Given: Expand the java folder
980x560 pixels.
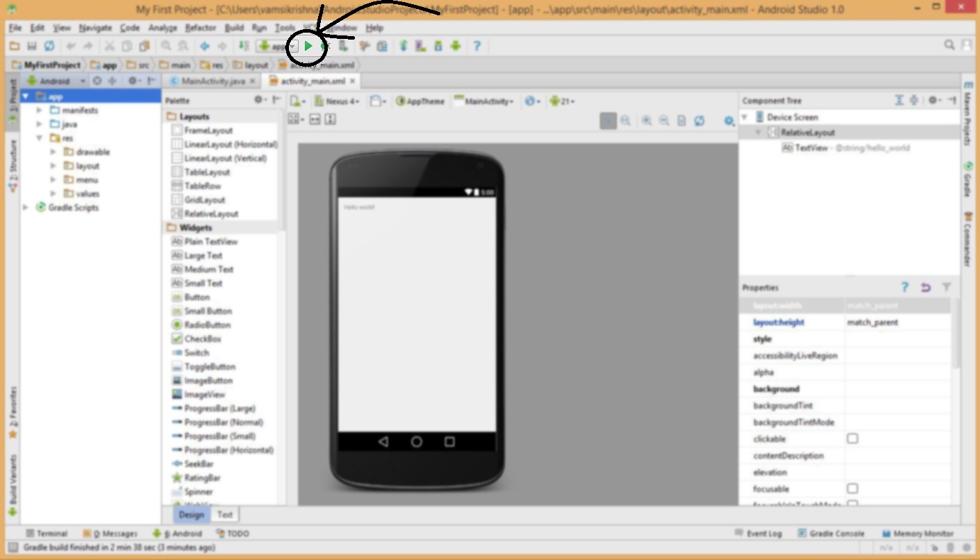Looking at the screenshot, I should (39, 124).
